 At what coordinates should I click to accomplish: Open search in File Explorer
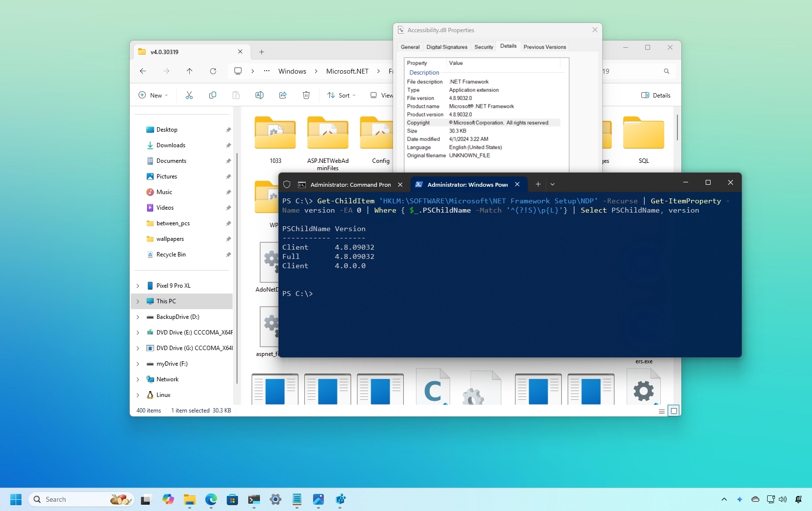click(667, 71)
